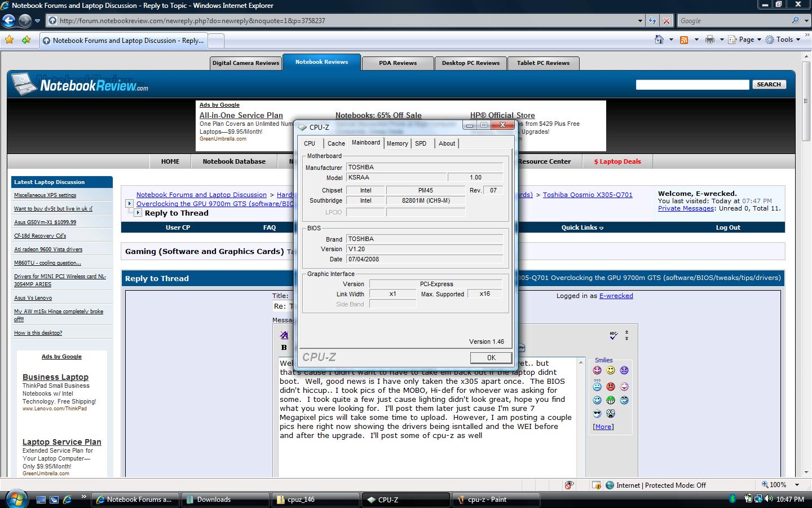812x508 pixels.
Task: Insert the yellow smiley face
Action: [x=611, y=370]
